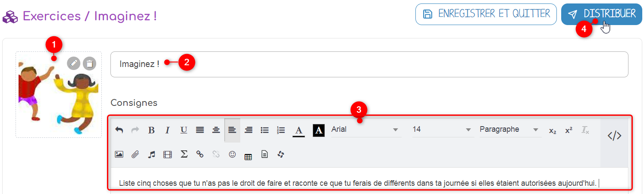644x194 pixels.
Task: Click the Consignes label
Action: [134, 103]
